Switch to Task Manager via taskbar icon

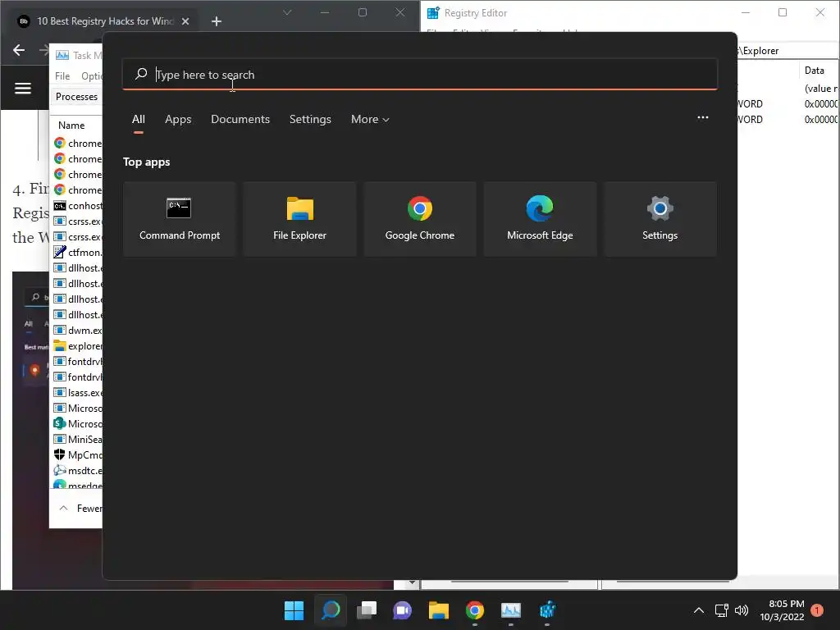click(510, 610)
